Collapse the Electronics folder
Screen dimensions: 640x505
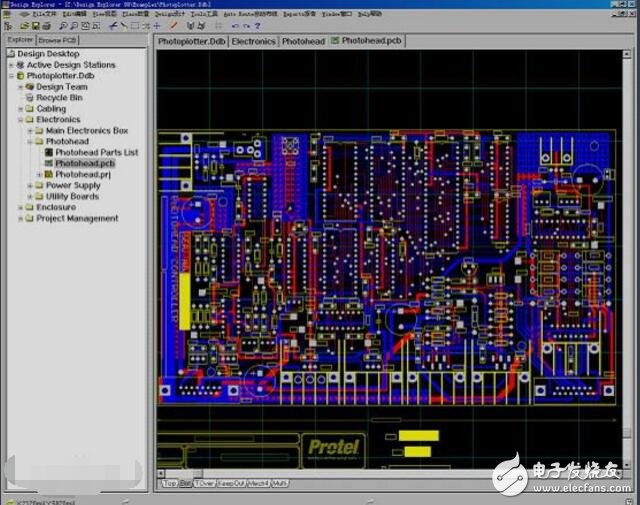click(20, 120)
